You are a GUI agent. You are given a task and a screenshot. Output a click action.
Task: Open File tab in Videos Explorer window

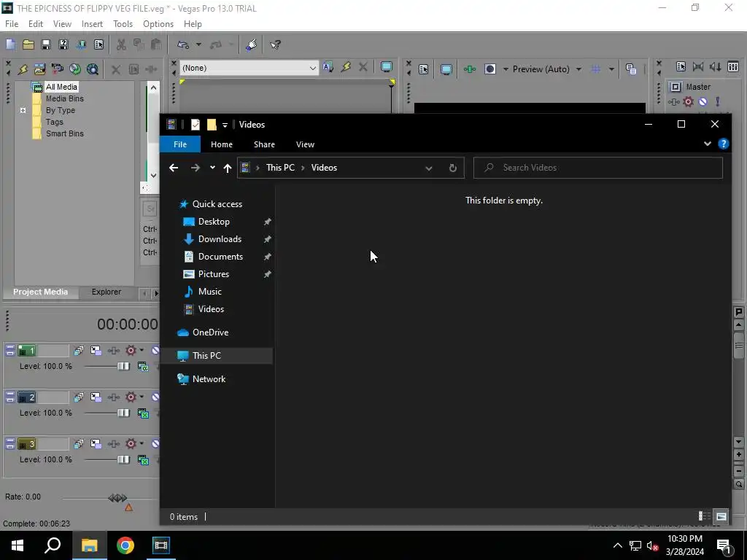180,144
